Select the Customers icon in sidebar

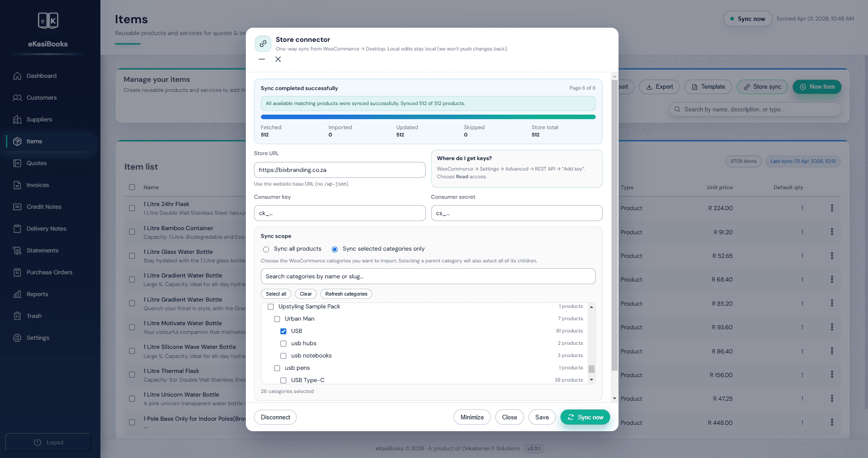coord(17,97)
